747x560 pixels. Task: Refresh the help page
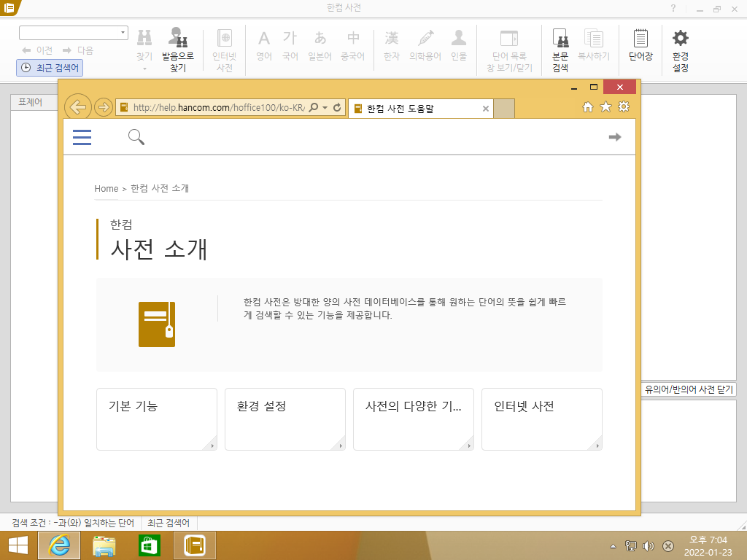[x=337, y=107]
